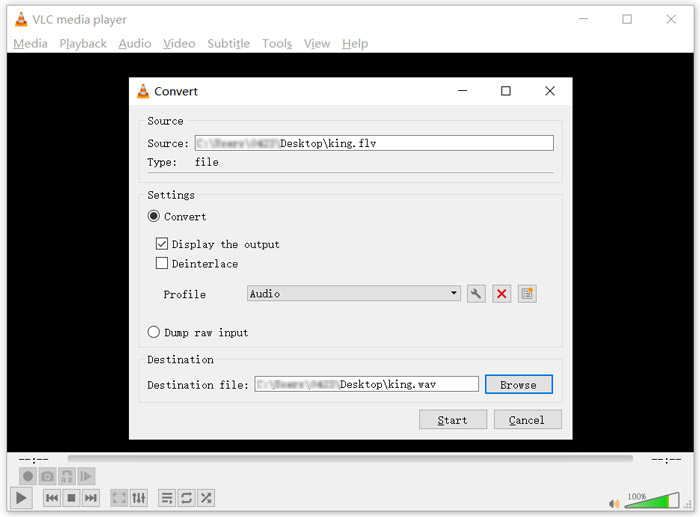Click VLC cone icon in title bar

[x=21, y=19]
